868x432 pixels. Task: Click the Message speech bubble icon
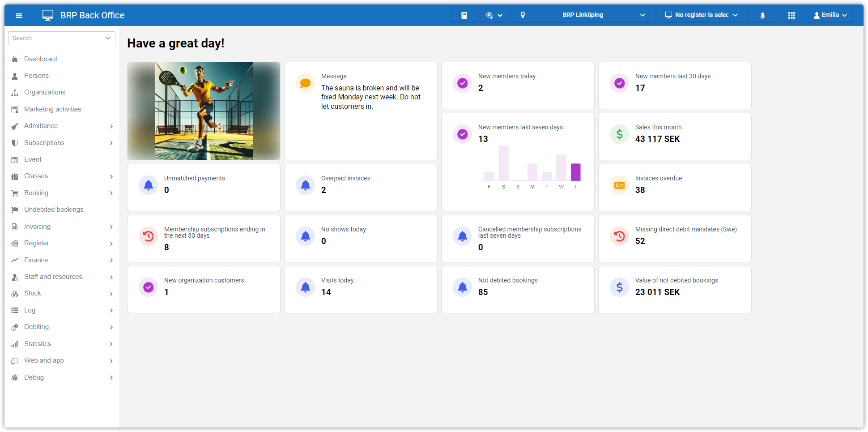pos(305,83)
